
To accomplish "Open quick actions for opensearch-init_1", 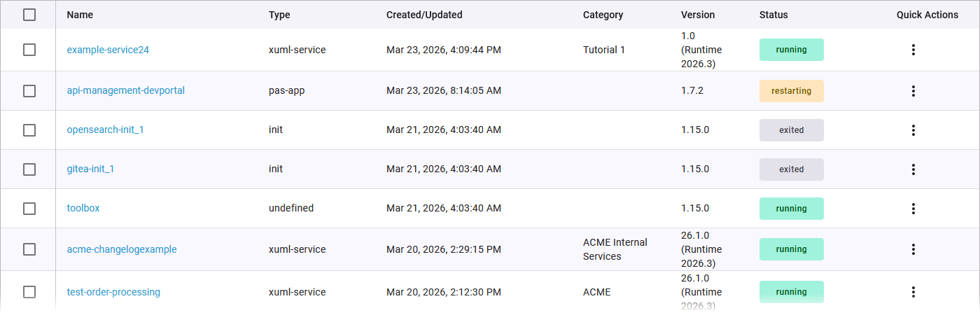I will (x=913, y=130).
